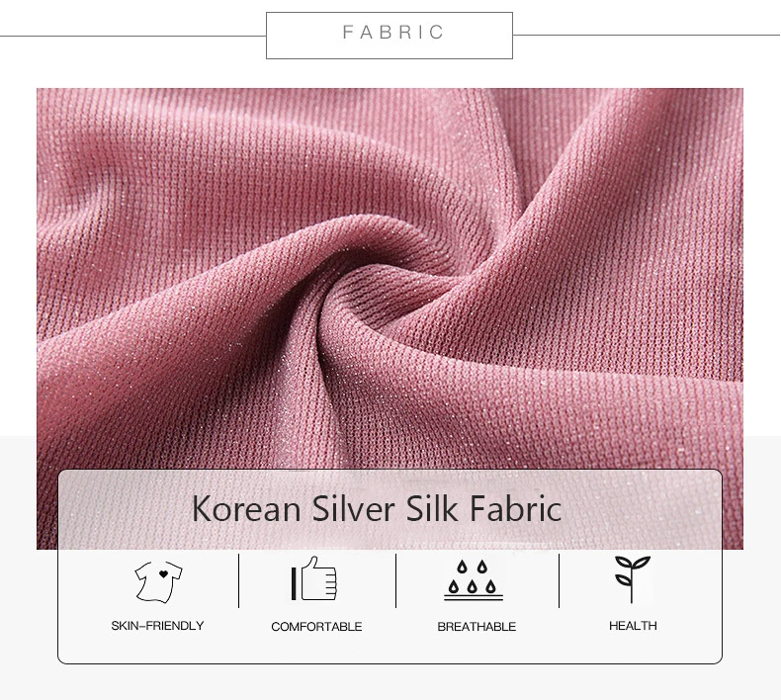Pick the pink fabric color from the photo
Image resolution: width=781 pixels, height=700 pixels.
[x=200, y=200]
